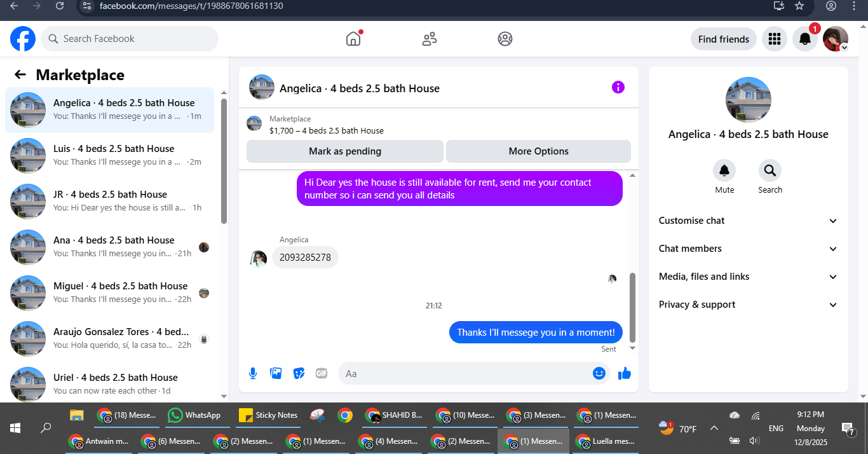Click the Mark as pending button
868x454 pixels.
(x=345, y=151)
